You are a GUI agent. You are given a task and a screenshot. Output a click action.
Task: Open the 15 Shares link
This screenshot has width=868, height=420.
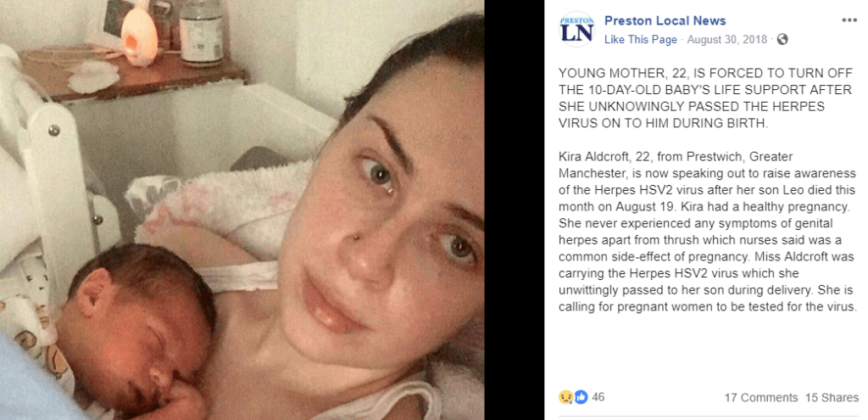832,397
